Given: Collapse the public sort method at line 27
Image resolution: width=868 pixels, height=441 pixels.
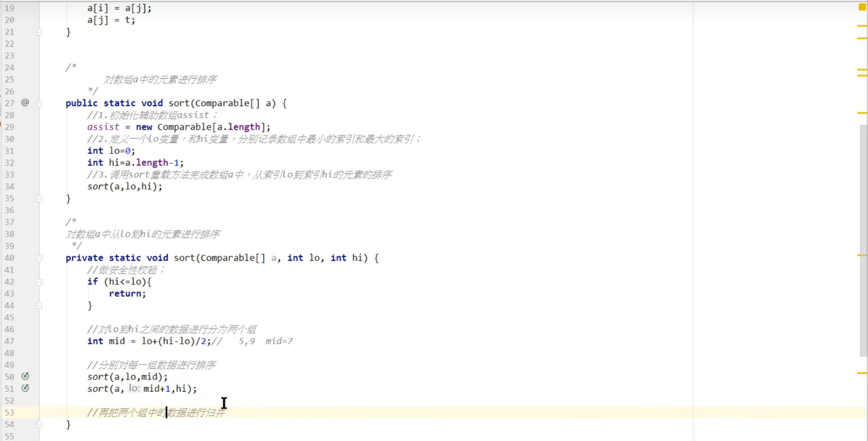Looking at the screenshot, I should coord(40,103).
